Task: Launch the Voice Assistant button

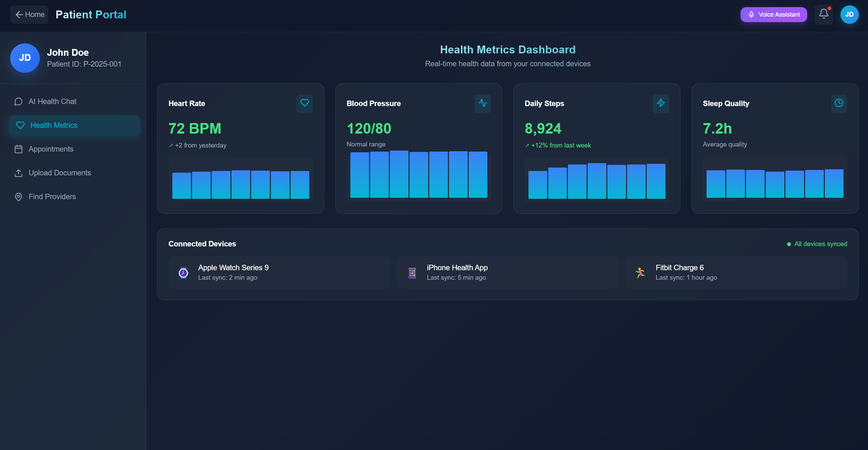Action: pos(774,14)
